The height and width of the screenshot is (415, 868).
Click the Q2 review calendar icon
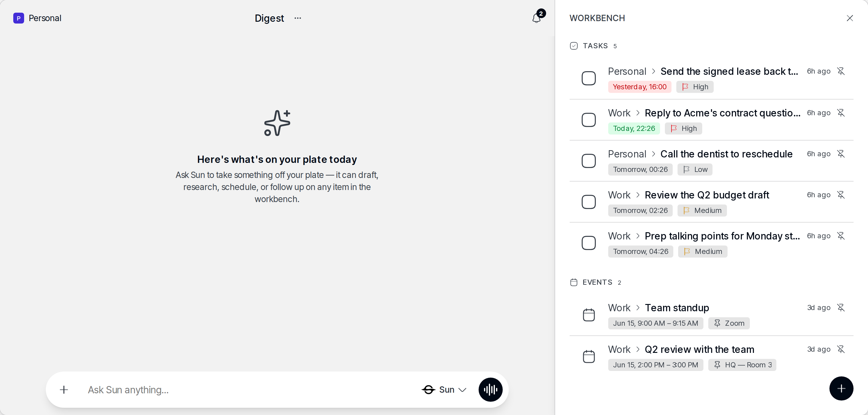point(589,357)
